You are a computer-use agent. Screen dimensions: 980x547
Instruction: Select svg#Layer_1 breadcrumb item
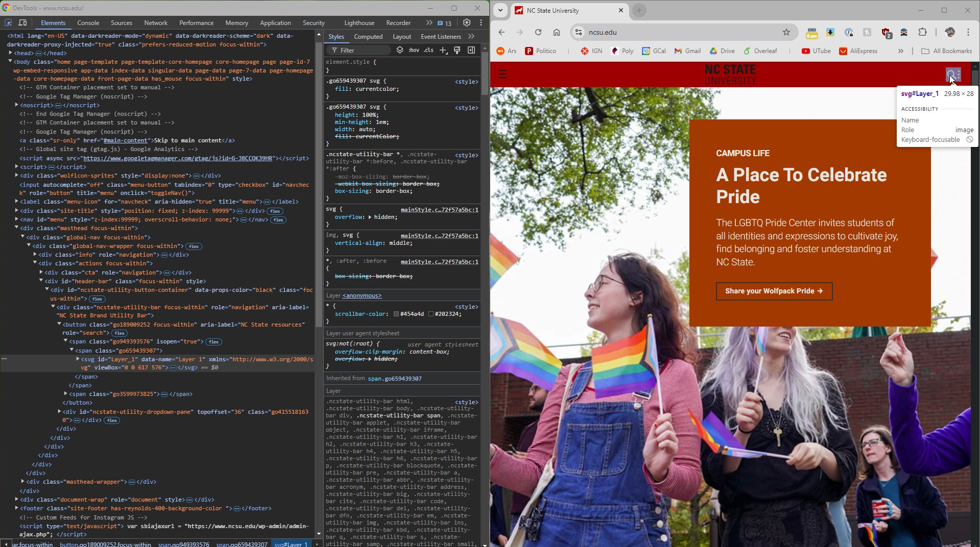click(291, 544)
